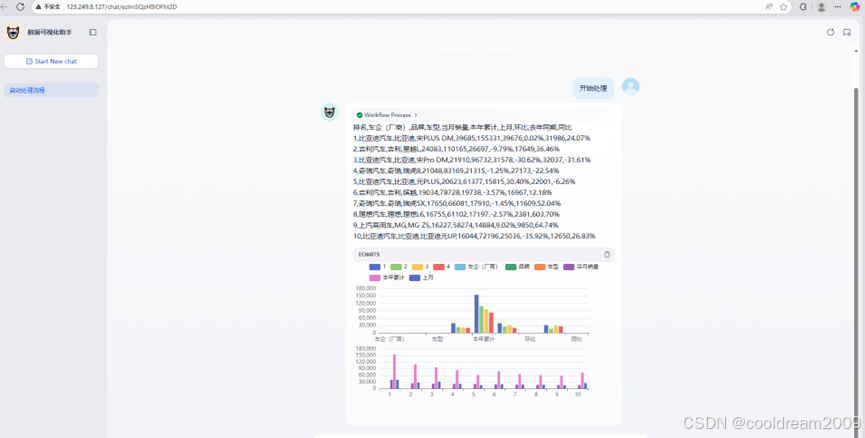Image resolution: width=865 pixels, height=438 pixels.
Task: Open the browser profile avatar
Action: [821, 7]
